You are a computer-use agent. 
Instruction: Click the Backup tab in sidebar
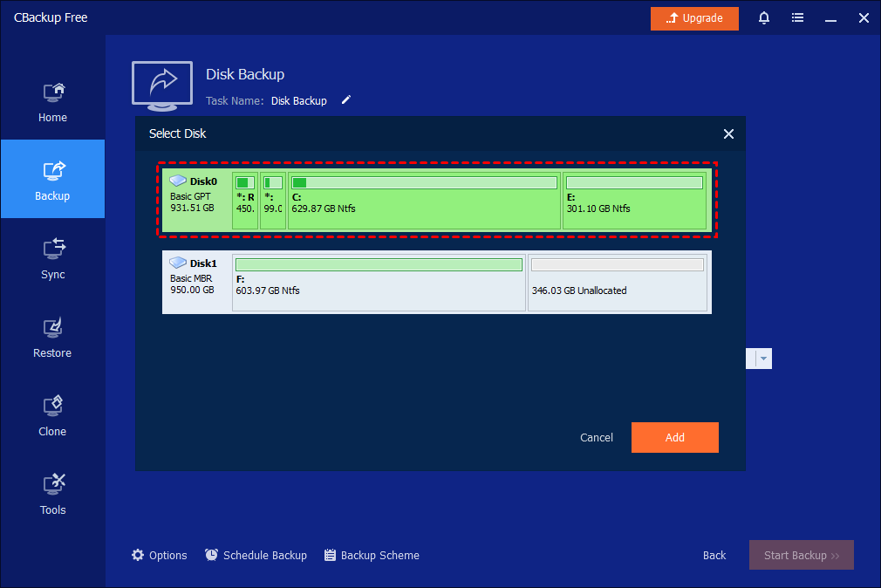tap(52, 181)
